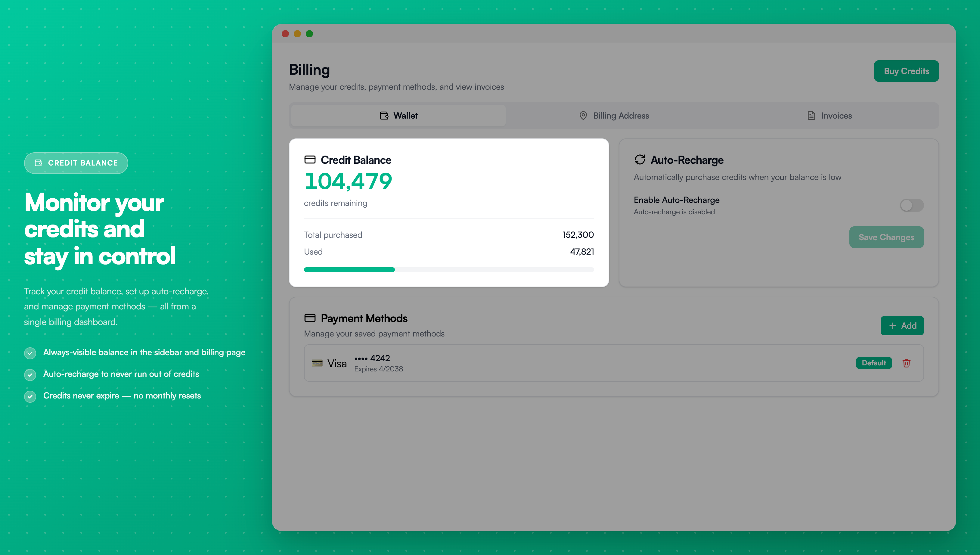
Task: Switch to the Billing Address tab
Action: (x=614, y=115)
